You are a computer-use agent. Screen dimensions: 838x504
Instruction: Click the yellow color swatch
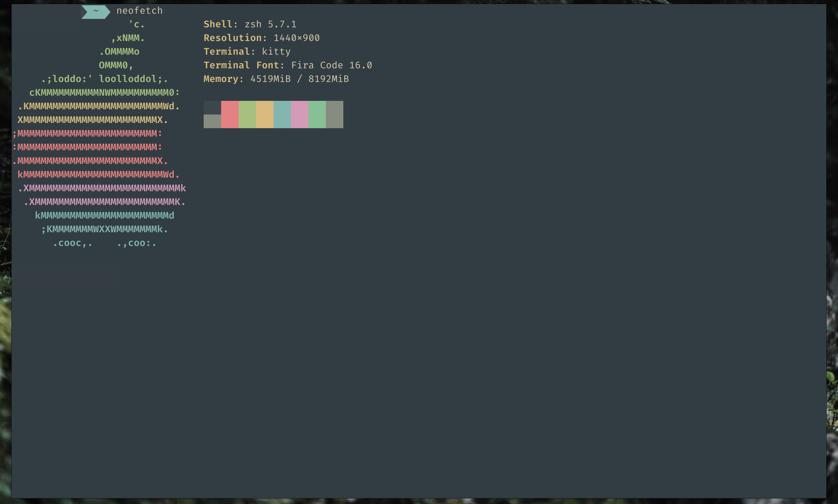(264, 115)
